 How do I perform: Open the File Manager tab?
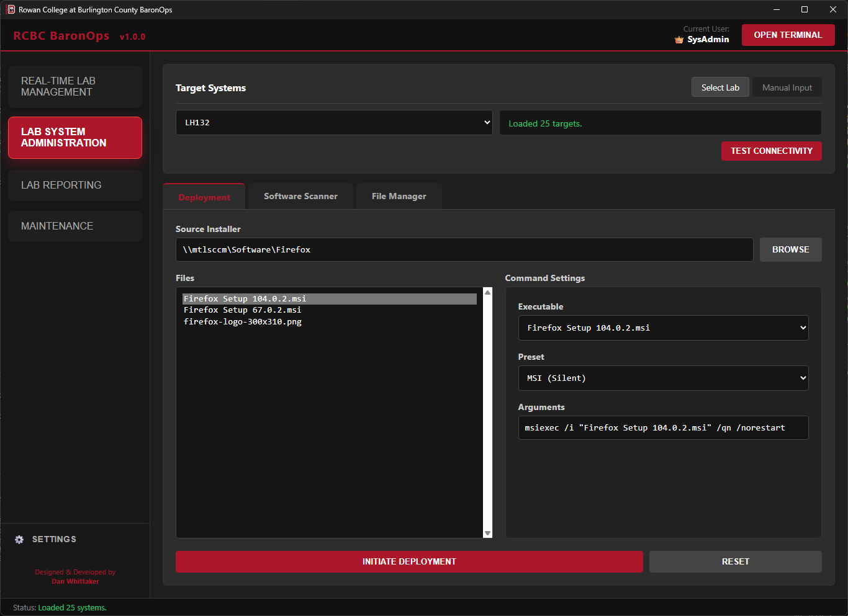[x=399, y=196]
